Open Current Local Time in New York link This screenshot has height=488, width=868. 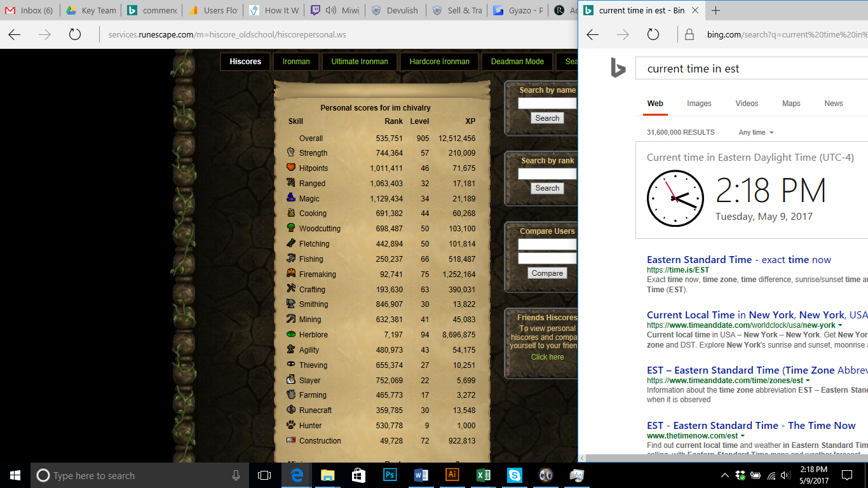[757, 315]
